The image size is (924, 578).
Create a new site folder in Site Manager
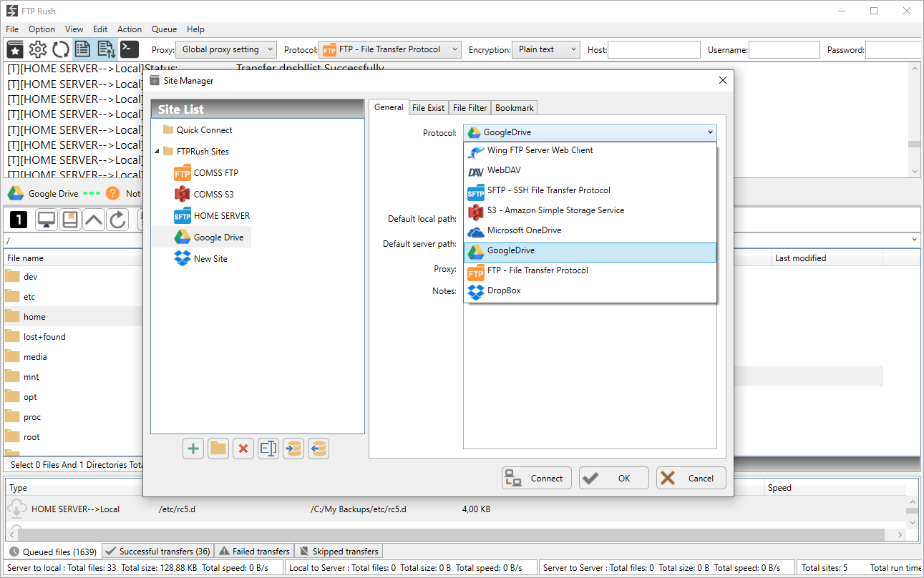coord(218,449)
